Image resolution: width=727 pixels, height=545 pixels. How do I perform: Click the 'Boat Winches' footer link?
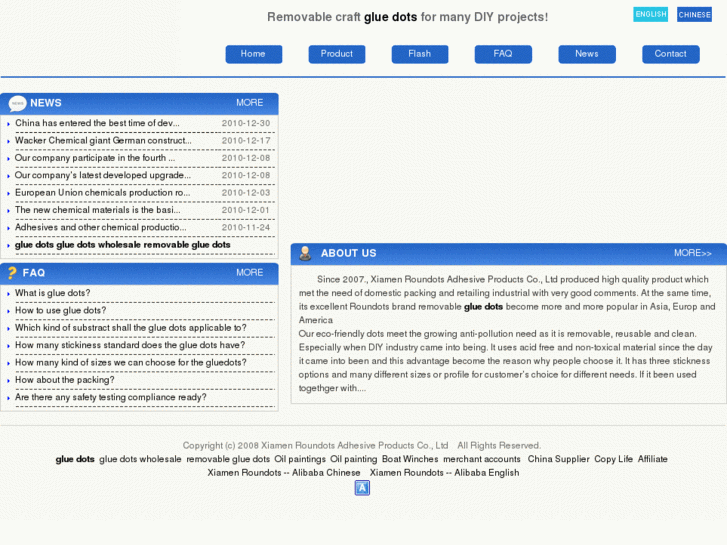click(x=410, y=459)
